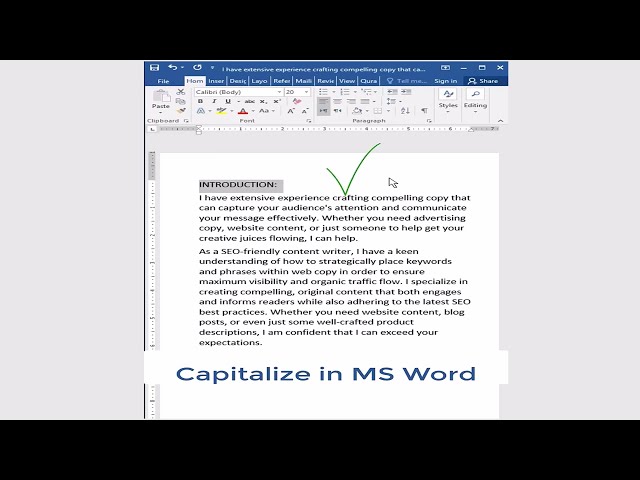Toggle Superscript formatting

[x=277, y=101]
